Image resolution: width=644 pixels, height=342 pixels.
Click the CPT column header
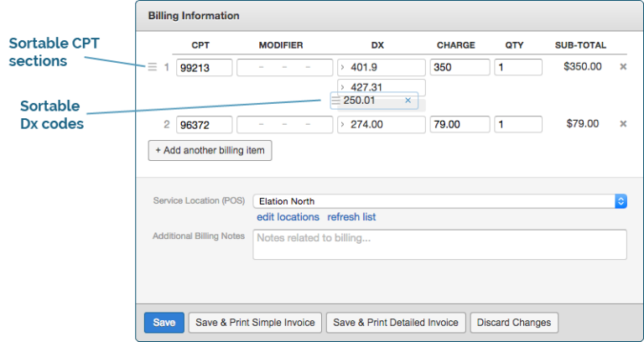pyautogui.click(x=200, y=45)
